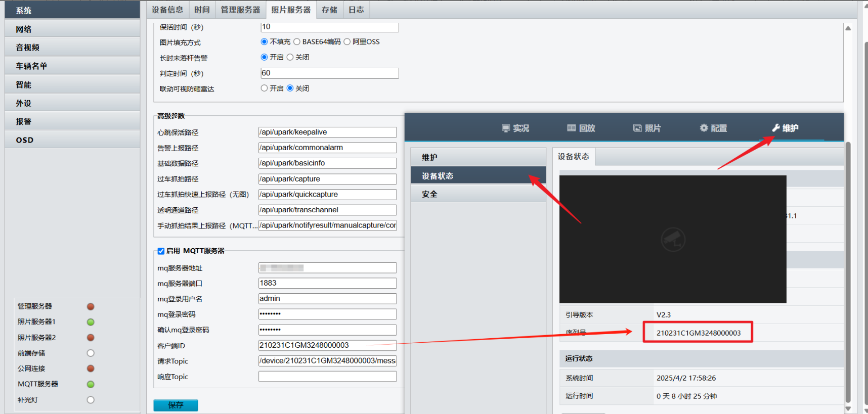
Task: Open 报警 in left sidebar
Action: click(x=72, y=121)
